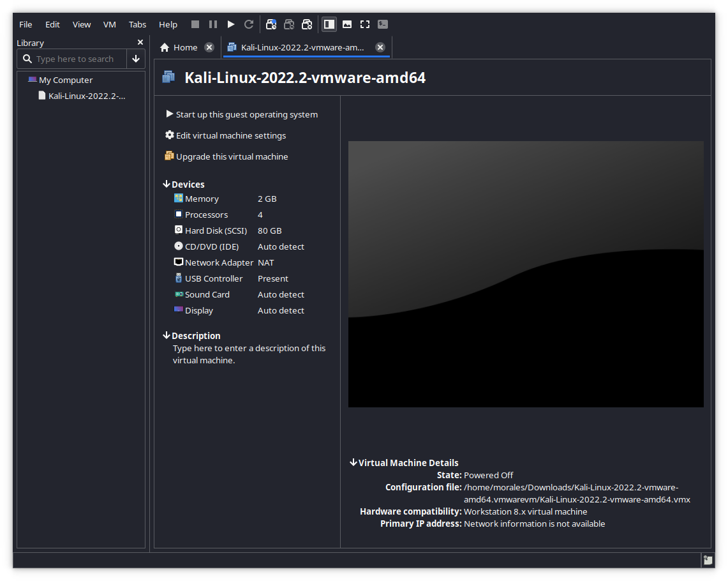Click the message log icon in status bar

coord(708,560)
